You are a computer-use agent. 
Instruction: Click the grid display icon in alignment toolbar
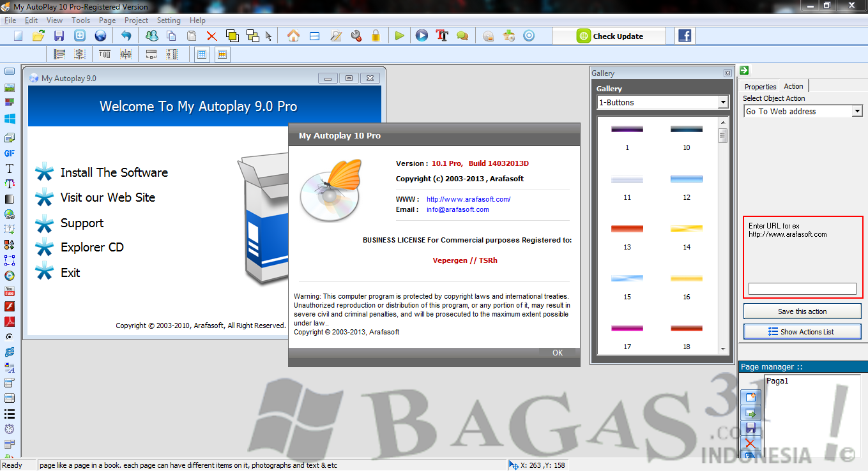pos(202,55)
